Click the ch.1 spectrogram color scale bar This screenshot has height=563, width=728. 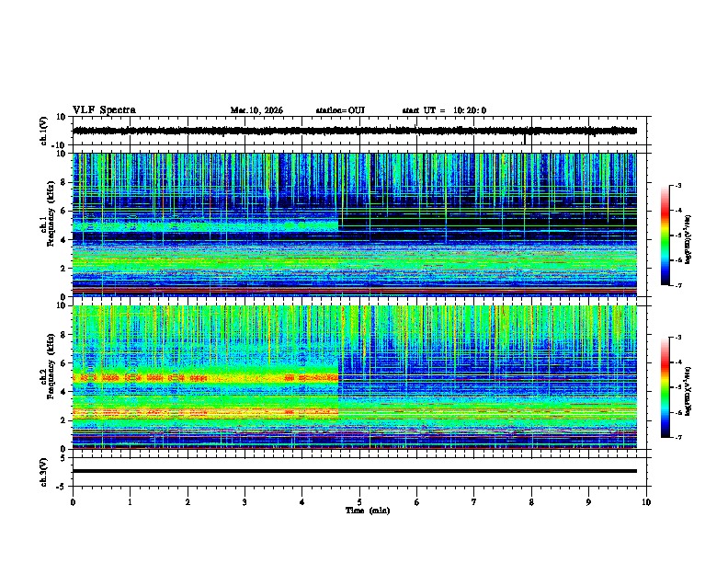point(665,236)
